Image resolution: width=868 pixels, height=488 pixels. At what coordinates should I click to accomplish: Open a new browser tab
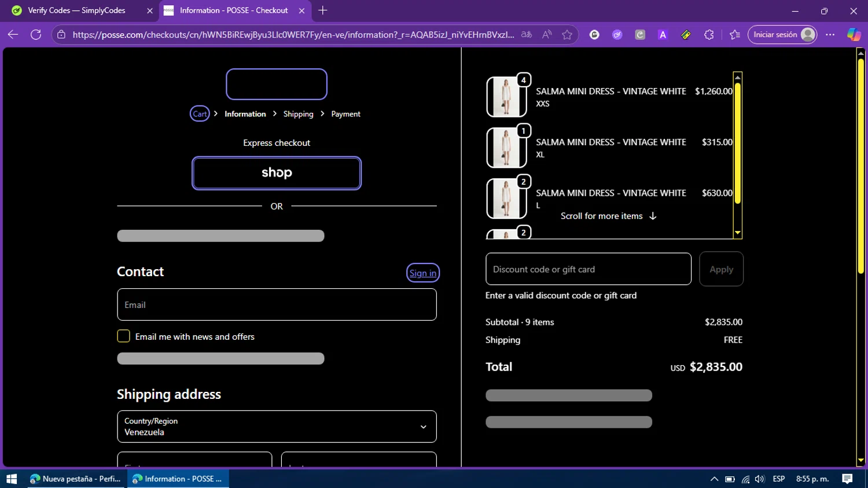323,10
